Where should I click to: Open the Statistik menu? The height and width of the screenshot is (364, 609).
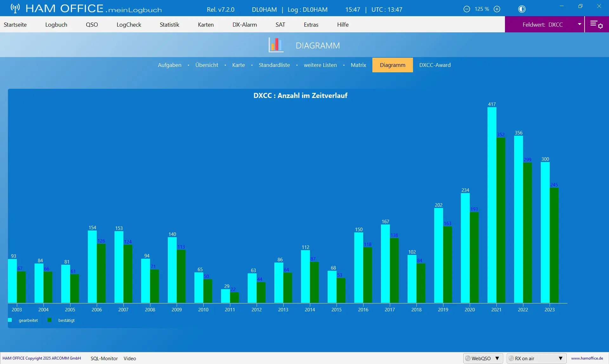[x=169, y=24]
